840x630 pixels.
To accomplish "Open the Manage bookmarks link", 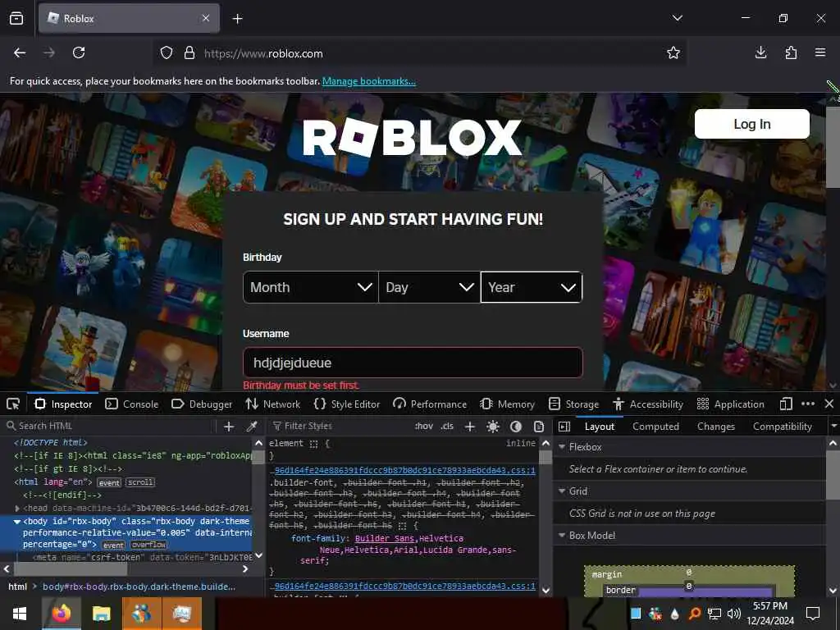I will click(x=368, y=81).
